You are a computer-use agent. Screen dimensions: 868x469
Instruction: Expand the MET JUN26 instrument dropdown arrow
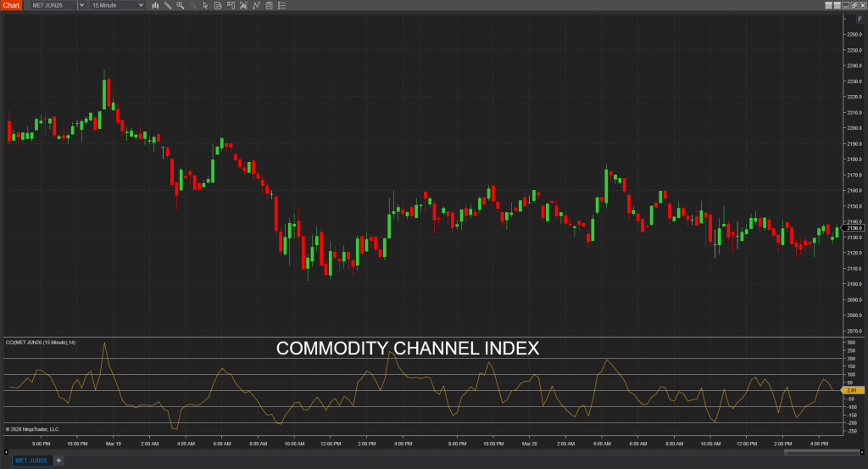tap(81, 5)
